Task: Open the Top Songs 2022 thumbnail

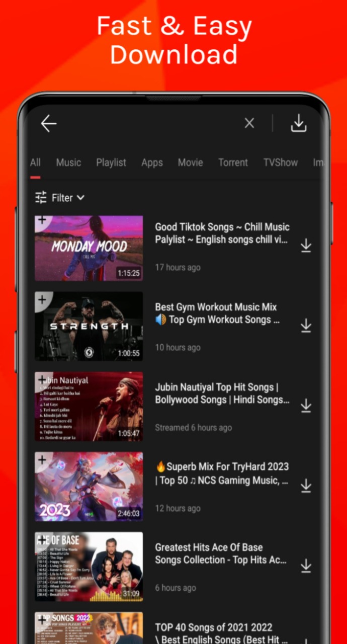Action: [x=89, y=627]
